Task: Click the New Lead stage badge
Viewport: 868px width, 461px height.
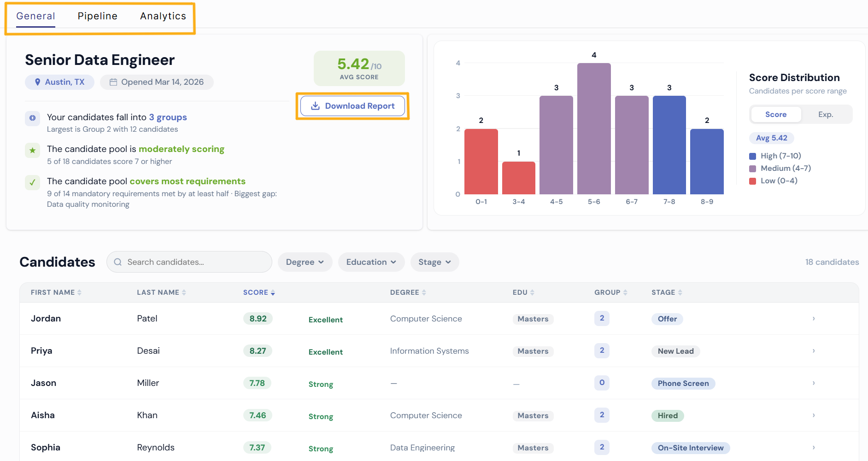Action: [x=675, y=351]
